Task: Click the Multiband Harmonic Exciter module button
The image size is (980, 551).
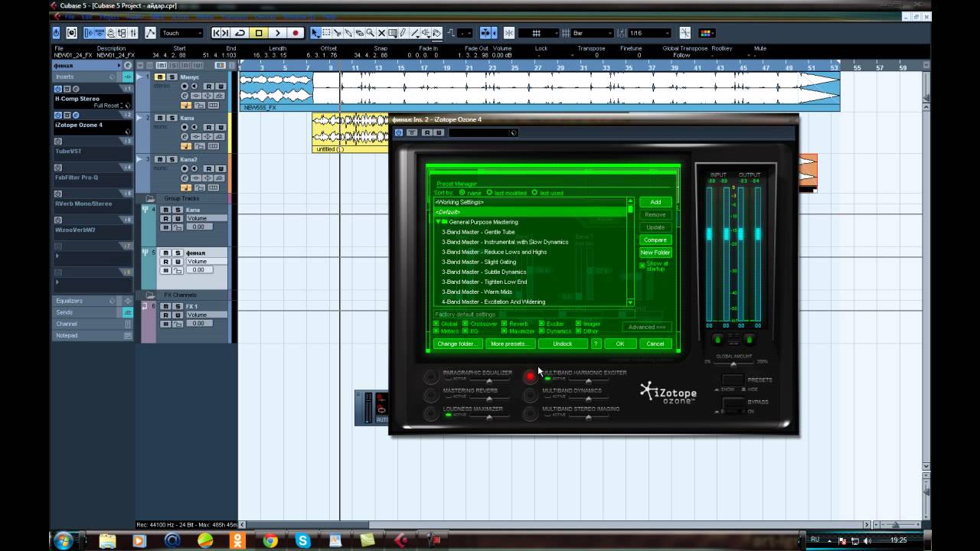Action: 530,377
